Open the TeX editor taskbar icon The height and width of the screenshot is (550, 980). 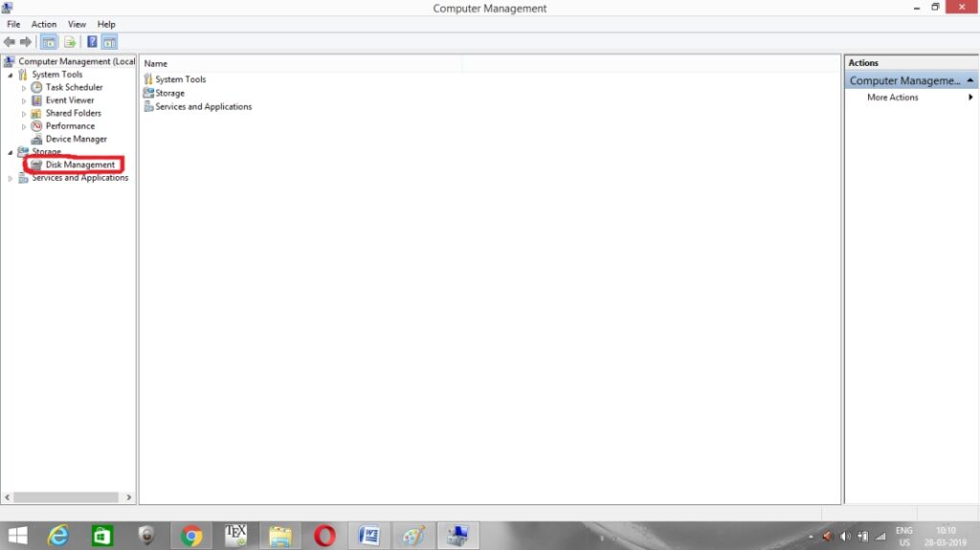click(x=235, y=536)
